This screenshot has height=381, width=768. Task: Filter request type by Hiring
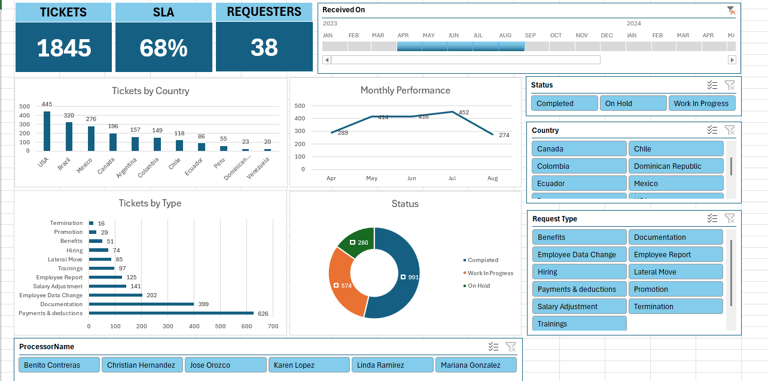tap(579, 272)
